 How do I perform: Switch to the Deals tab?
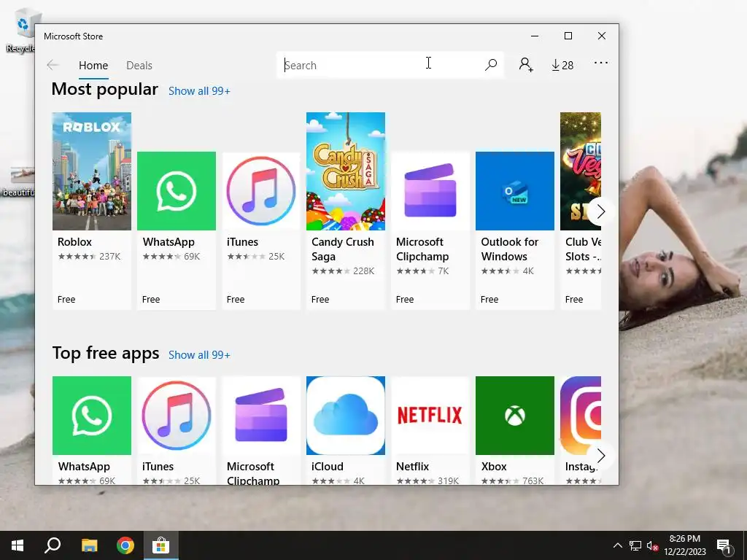(139, 65)
